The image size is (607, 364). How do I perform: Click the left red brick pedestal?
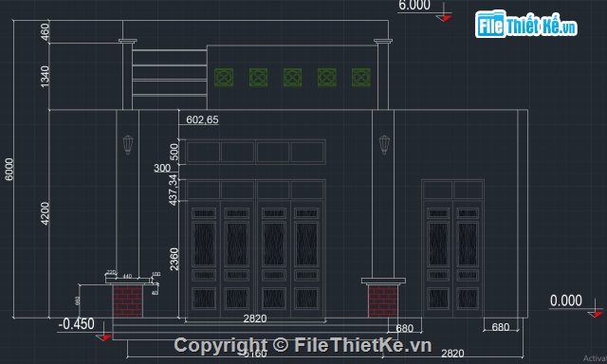point(128,301)
